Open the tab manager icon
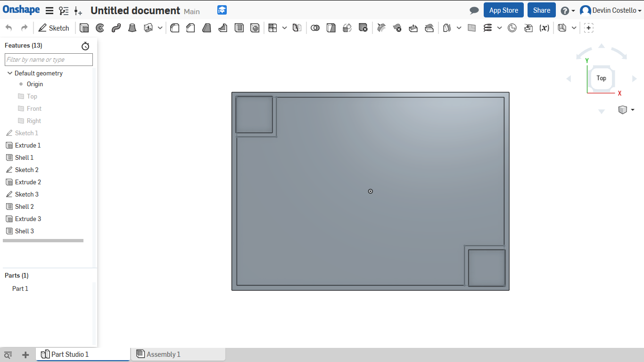The image size is (644, 362). (x=8, y=355)
